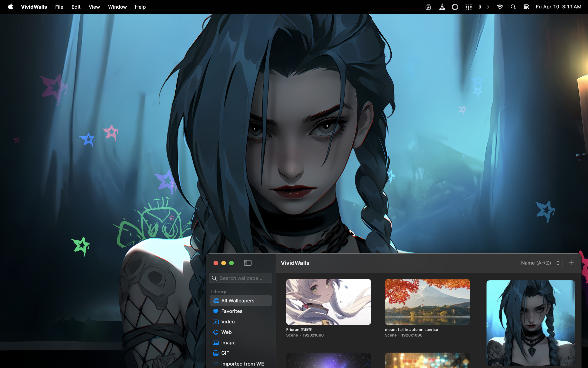588x368 pixels.
Task: Select the Frieren wallpaper thumbnail
Action: (329, 302)
